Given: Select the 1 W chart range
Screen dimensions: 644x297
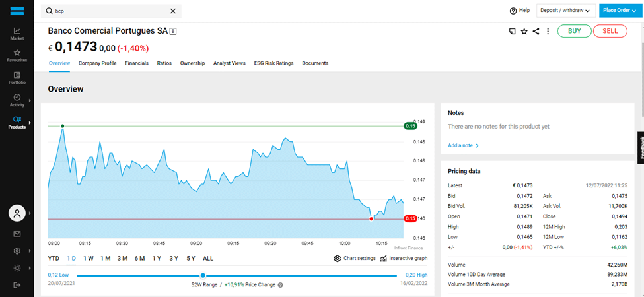Looking at the screenshot, I should click(x=89, y=259).
